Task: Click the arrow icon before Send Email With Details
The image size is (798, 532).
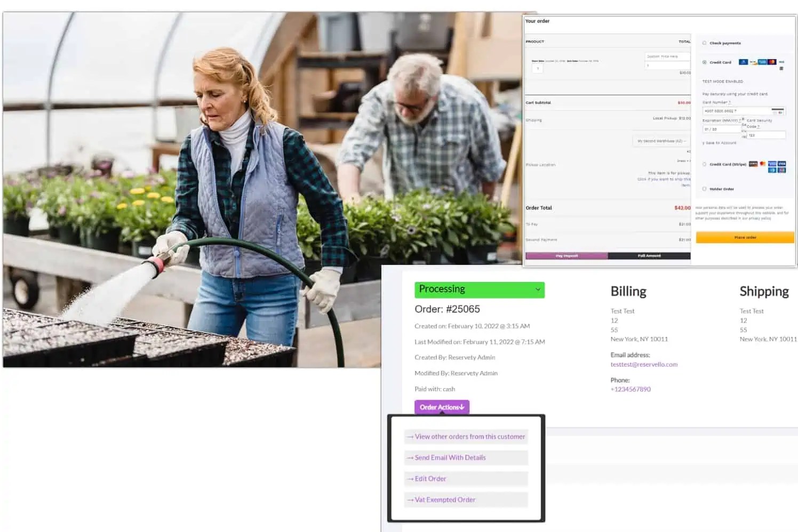Action: click(411, 457)
